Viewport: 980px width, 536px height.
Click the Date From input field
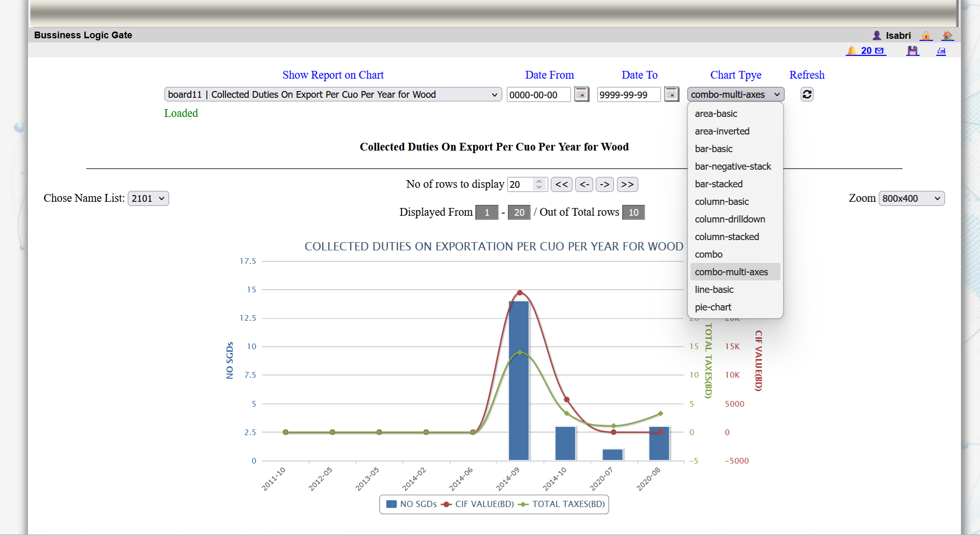(x=538, y=95)
